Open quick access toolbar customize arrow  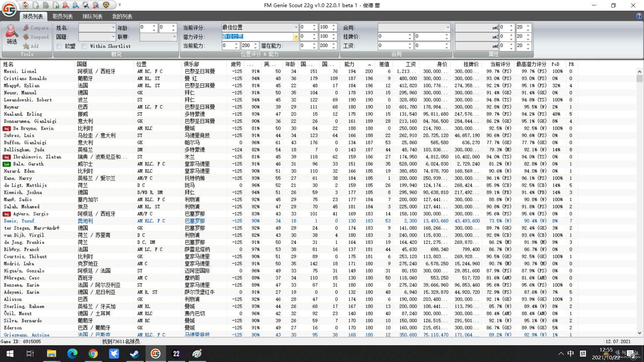click(120, 5)
